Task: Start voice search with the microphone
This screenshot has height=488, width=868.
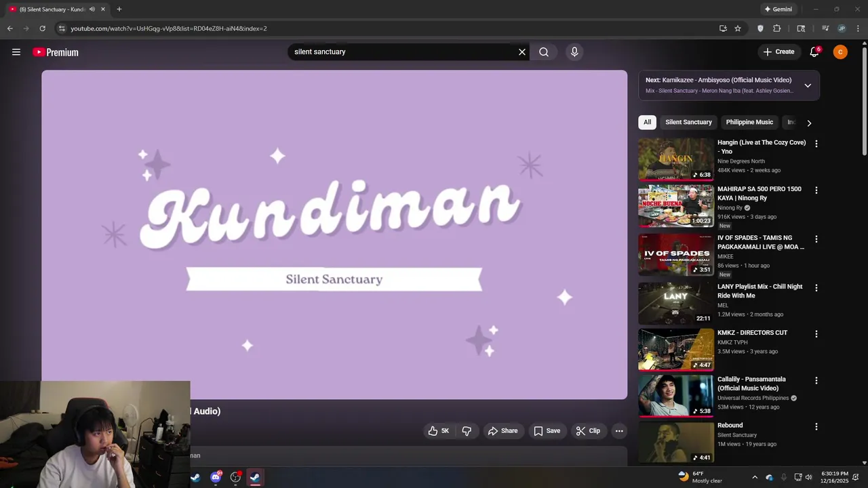Action: 574,52
